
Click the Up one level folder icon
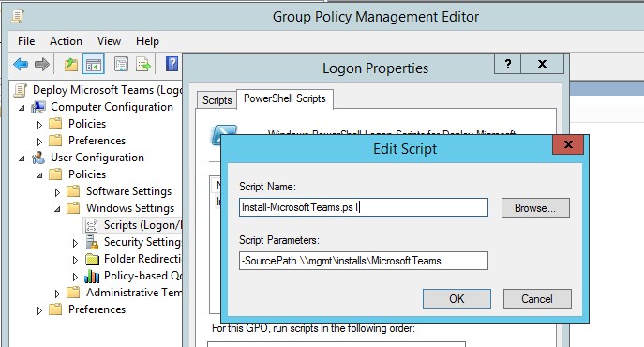pos(71,64)
